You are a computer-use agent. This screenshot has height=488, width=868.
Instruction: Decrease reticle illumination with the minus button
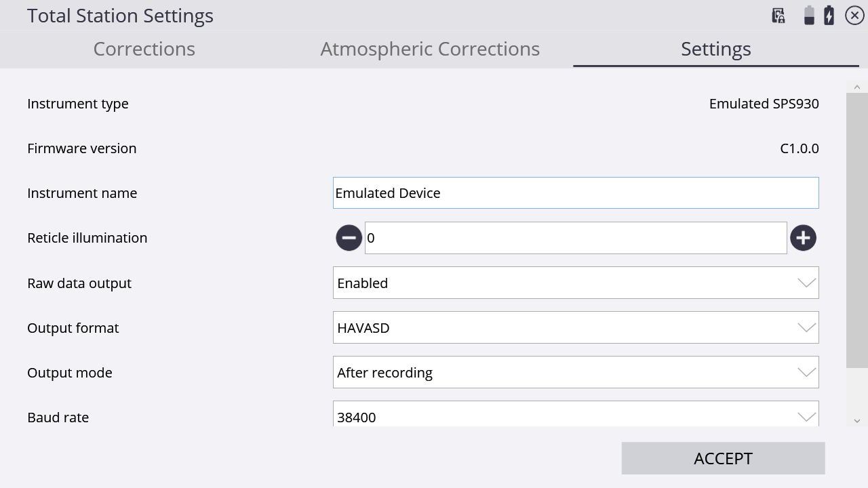click(x=349, y=238)
